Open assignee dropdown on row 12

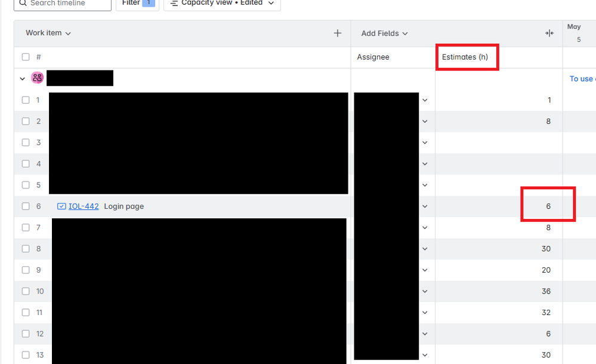[425, 334]
